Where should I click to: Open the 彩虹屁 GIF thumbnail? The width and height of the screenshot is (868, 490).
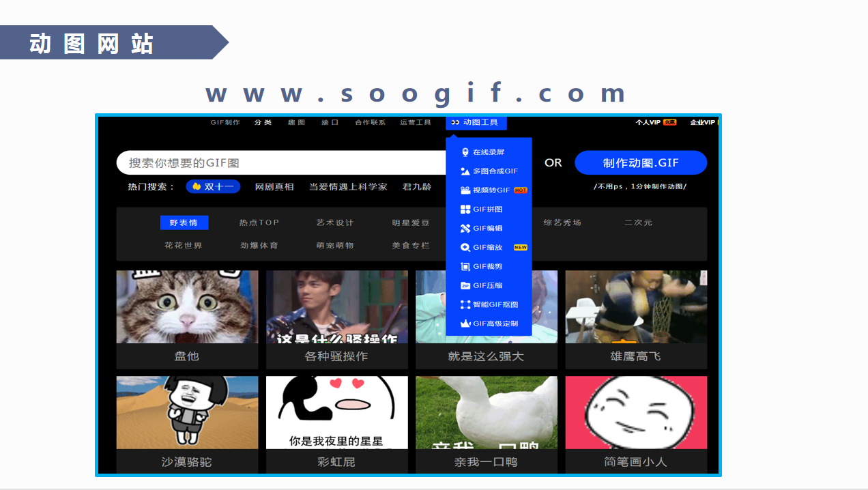click(336, 412)
